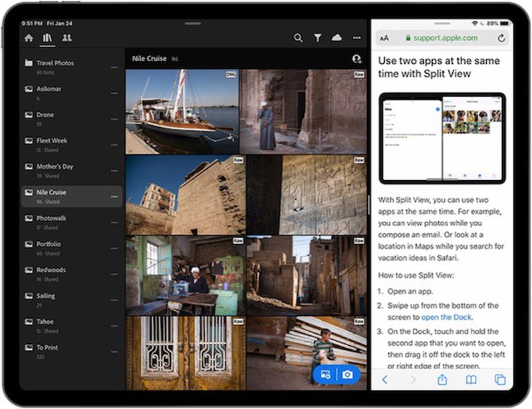Screen dimensions: 532x409
Task: Select the Mother's Day album
Action: [72, 171]
